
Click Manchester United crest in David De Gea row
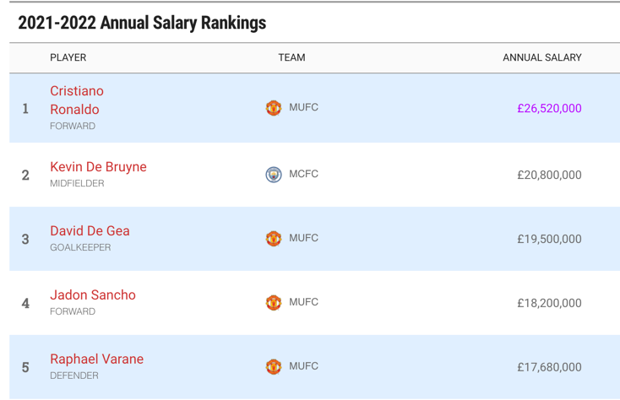pos(273,239)
